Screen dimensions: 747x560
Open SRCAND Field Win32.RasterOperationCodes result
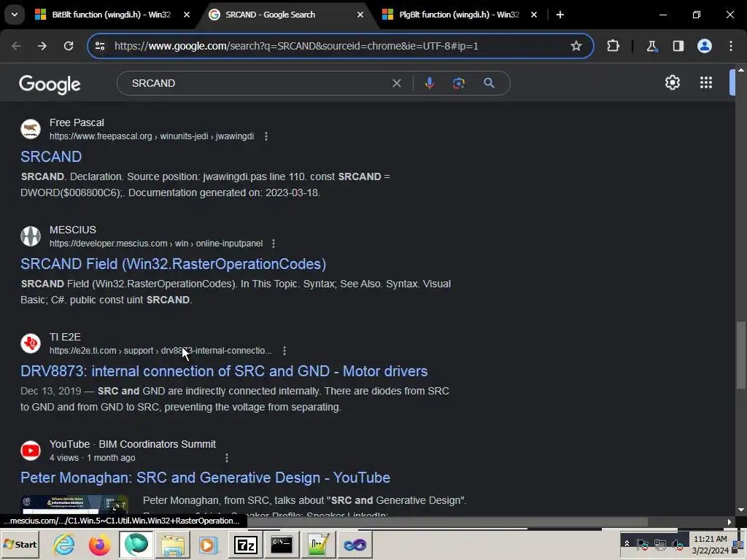174,264
